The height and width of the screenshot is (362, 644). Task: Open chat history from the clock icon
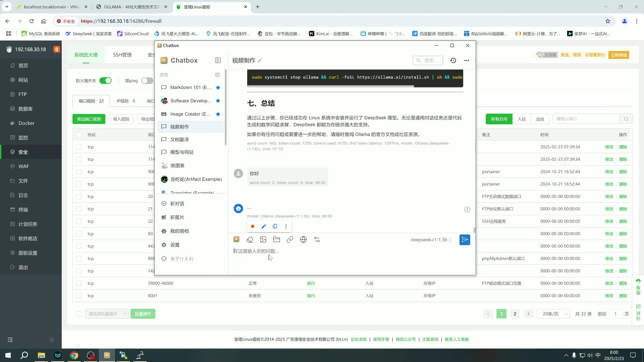tap(453, 60)
